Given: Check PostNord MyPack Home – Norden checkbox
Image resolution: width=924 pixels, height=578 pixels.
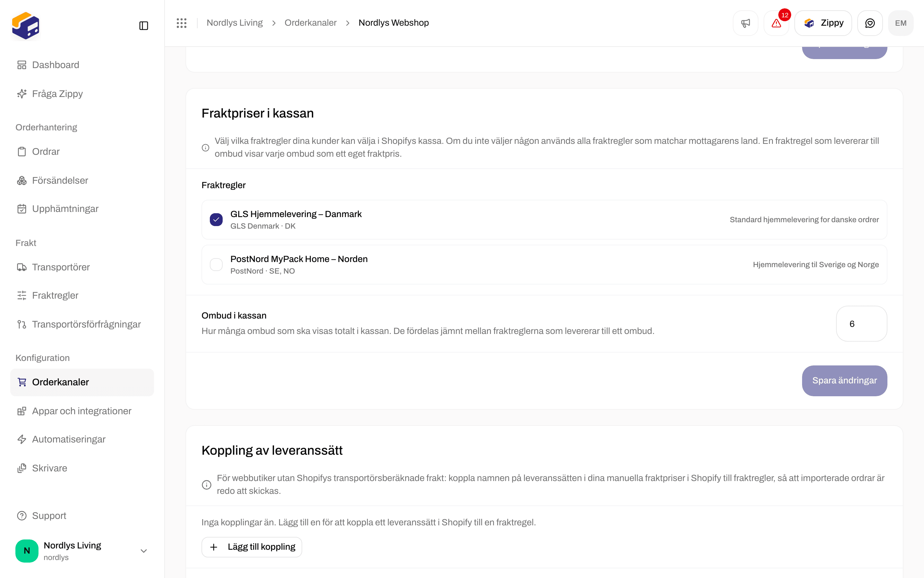Looking at the screenshot, I should tap(216, 265).
